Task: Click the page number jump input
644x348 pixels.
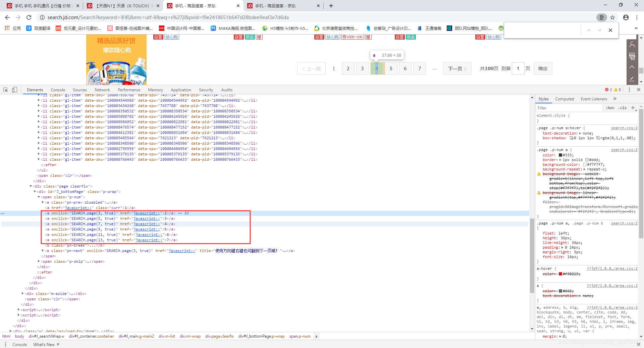Action: point(518,68)
